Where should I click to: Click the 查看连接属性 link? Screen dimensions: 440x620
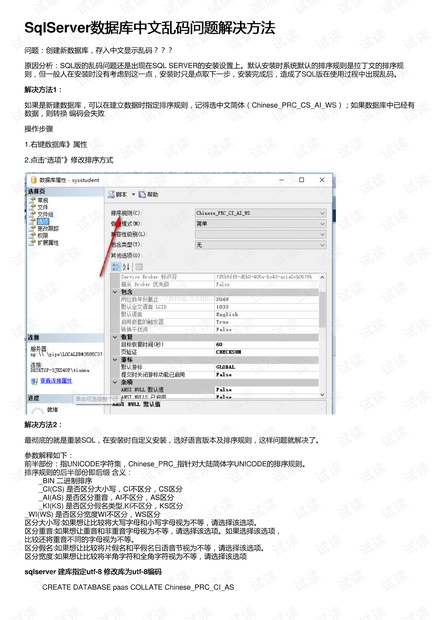(56, 381)
